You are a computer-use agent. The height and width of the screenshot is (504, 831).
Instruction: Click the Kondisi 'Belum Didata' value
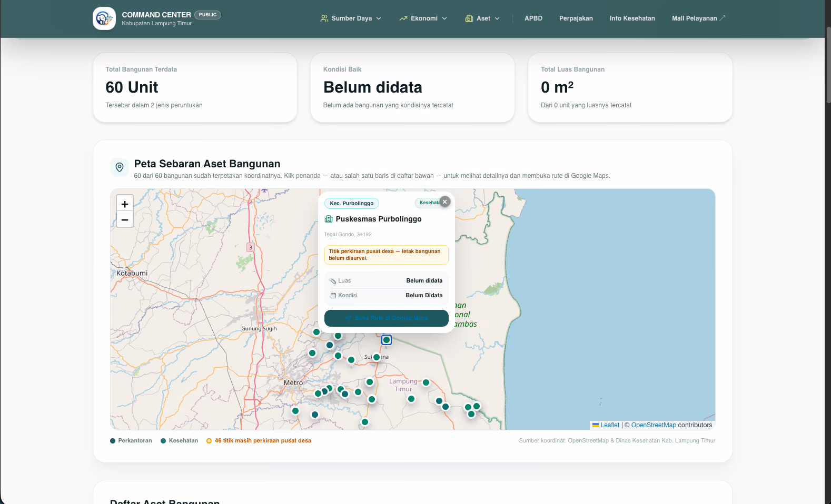coord(424,296)
